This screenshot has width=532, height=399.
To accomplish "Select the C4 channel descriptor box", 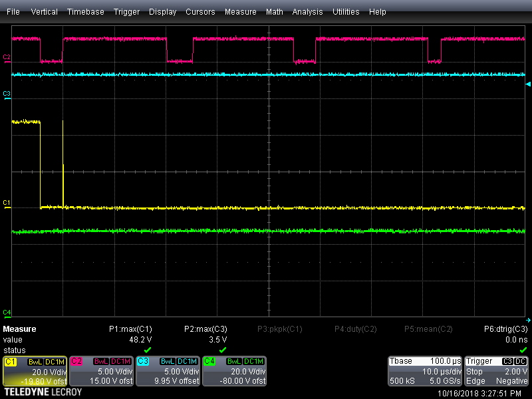I will [235, 371].
